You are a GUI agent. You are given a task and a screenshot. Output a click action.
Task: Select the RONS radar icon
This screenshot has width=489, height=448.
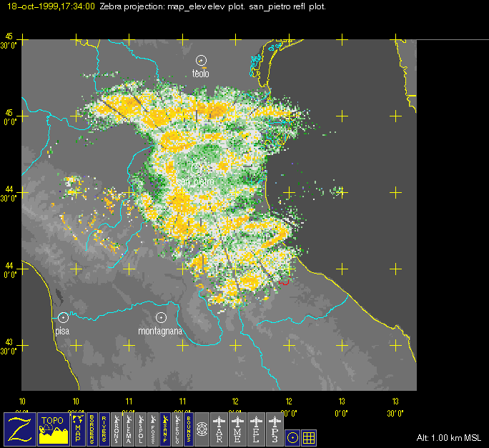tap(117, 429)
